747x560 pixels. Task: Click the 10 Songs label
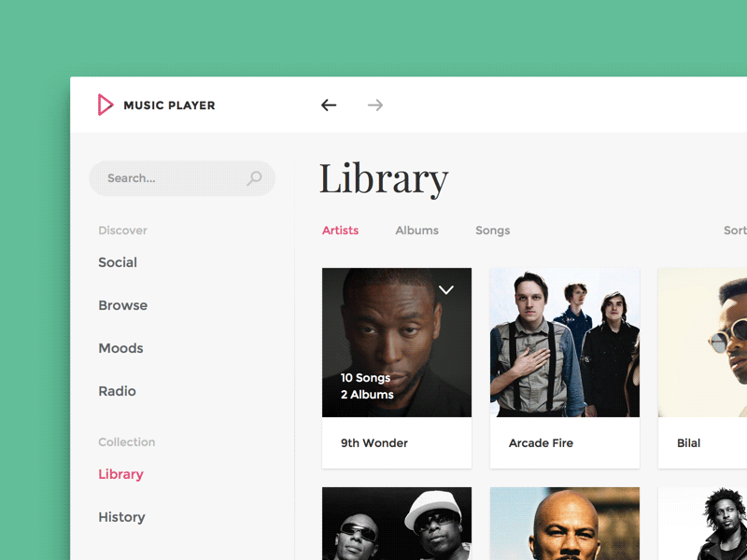point(365,378)
